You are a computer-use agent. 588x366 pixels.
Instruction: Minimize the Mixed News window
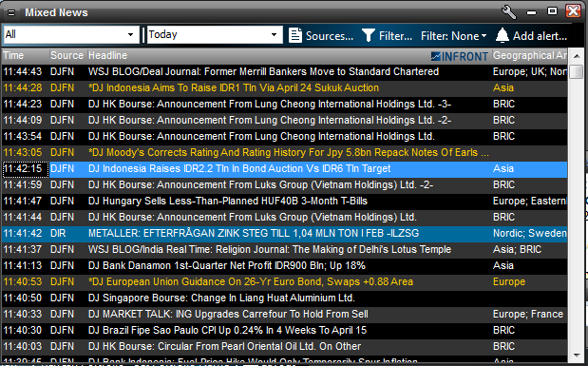[x=531, y=12]
